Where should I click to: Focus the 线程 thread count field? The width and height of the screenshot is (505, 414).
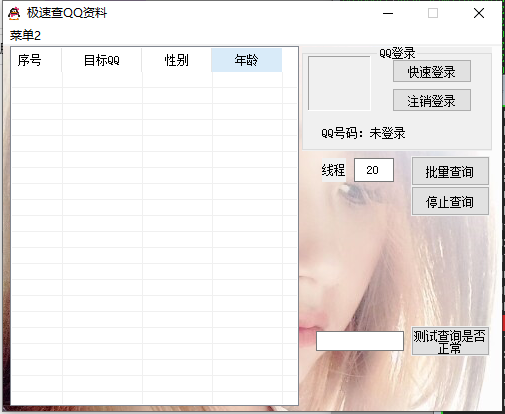[374, 170]
